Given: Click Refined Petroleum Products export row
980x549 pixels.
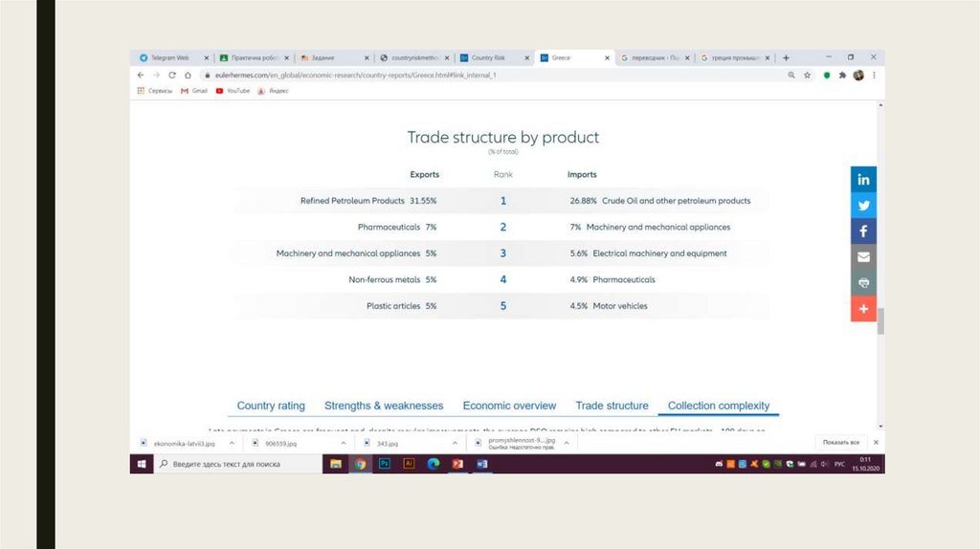Looking at the screenshot, I should (x=368, y=201).
